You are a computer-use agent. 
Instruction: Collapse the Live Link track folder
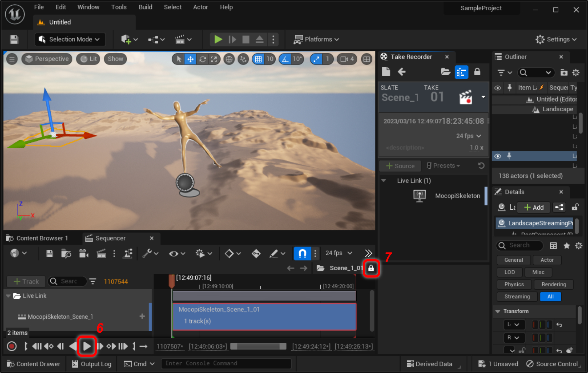point(9,296)
